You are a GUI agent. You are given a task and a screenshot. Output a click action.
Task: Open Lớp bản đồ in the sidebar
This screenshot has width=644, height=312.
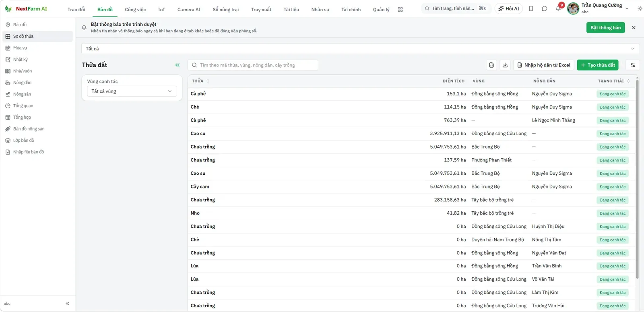[x=38, y=141]
